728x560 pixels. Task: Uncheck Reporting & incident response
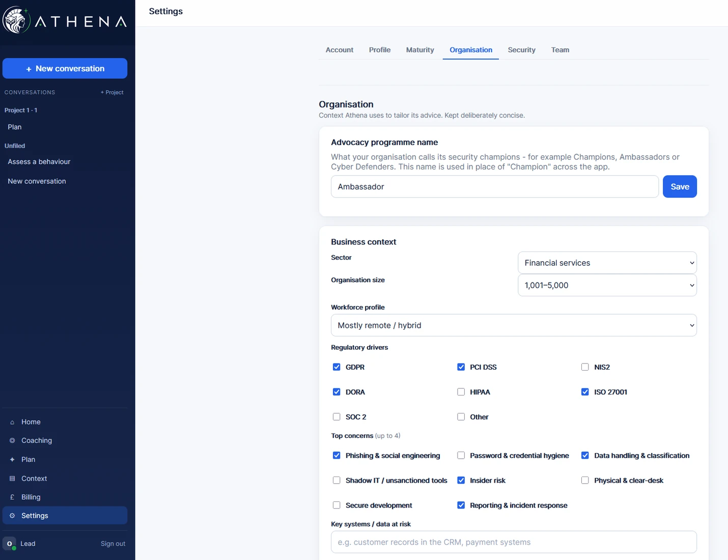(x=461, y=506)
